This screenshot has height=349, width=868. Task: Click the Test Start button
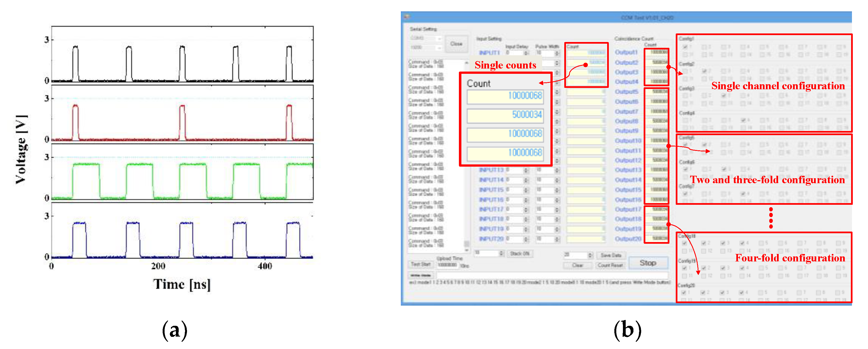pyautogui.click(x=421, y=264)
